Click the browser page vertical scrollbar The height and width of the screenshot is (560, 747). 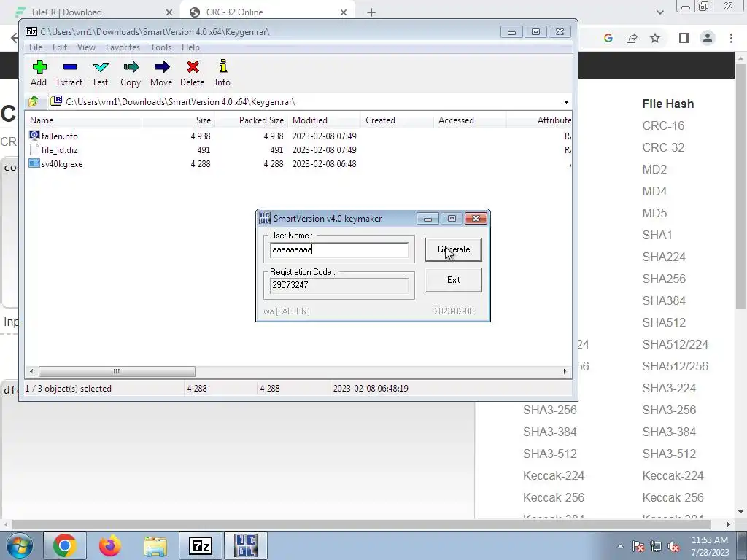coord(740,186)
